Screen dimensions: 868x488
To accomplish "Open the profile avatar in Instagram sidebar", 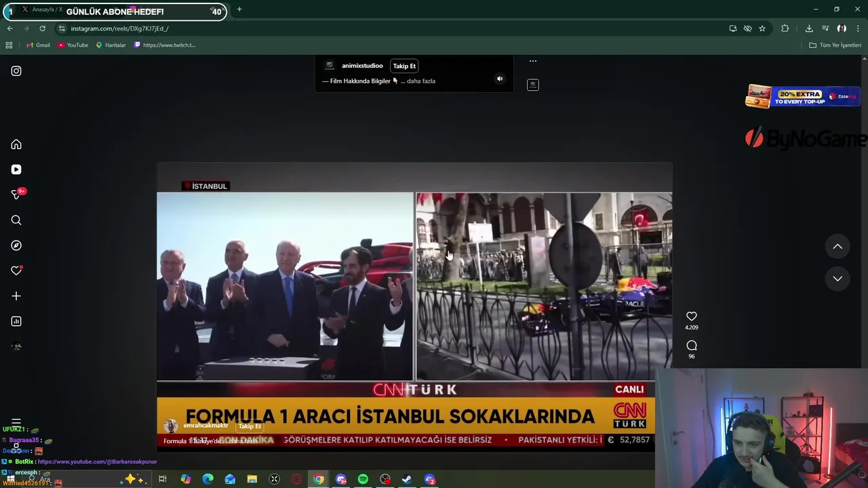I will pos(16,347).
